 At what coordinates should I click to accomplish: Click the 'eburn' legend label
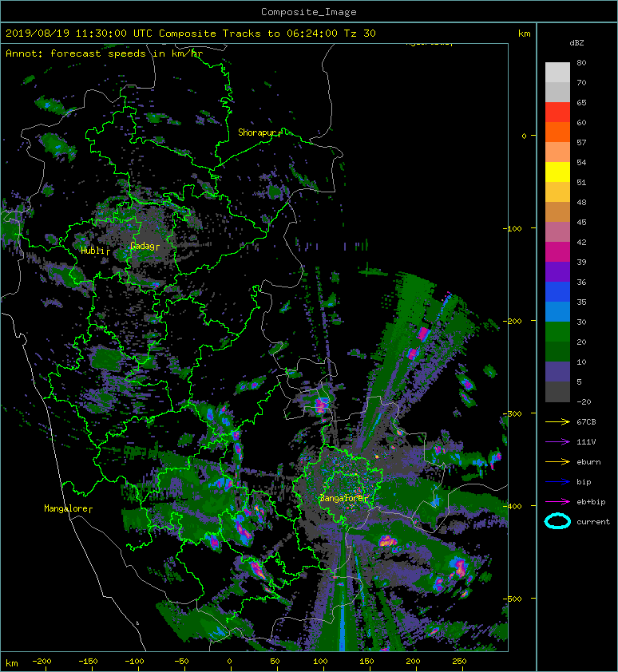588,462
